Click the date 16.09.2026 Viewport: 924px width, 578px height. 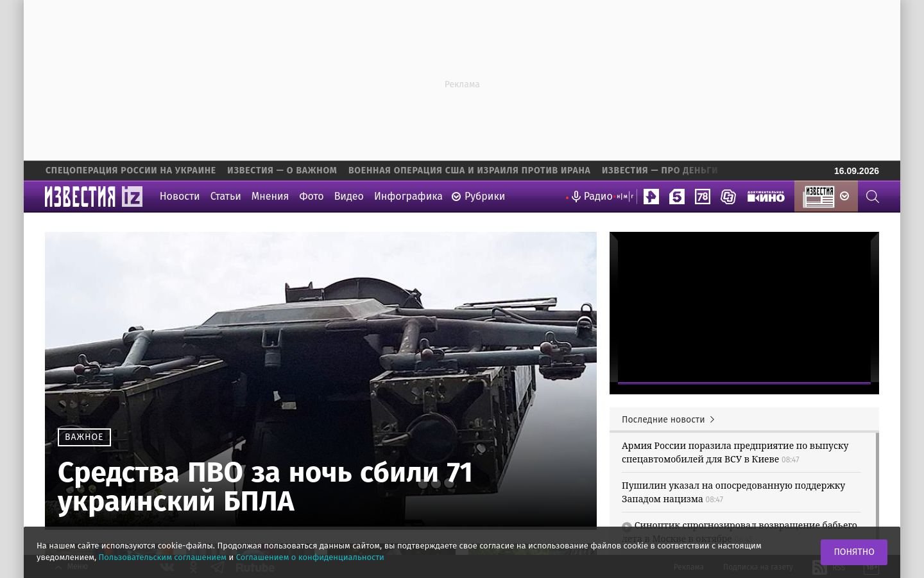(857, 171)
